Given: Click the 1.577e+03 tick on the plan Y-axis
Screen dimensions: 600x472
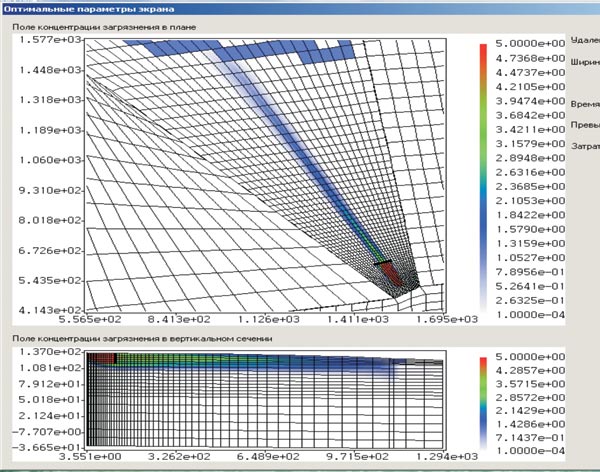Looking at the screenshot, I should pos(43,41).
